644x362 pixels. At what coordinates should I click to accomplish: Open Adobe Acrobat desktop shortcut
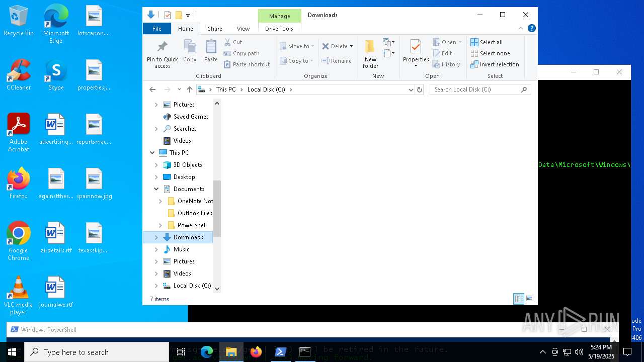[x=19, y=133]
